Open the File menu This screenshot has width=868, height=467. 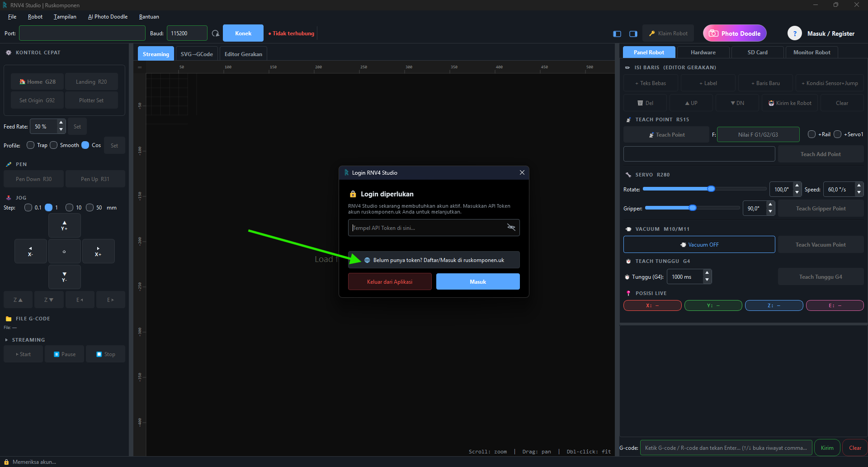[x=12, y=17]
